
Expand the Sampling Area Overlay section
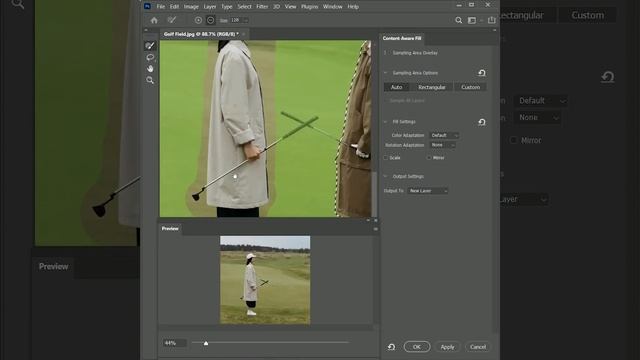(385, 53)
